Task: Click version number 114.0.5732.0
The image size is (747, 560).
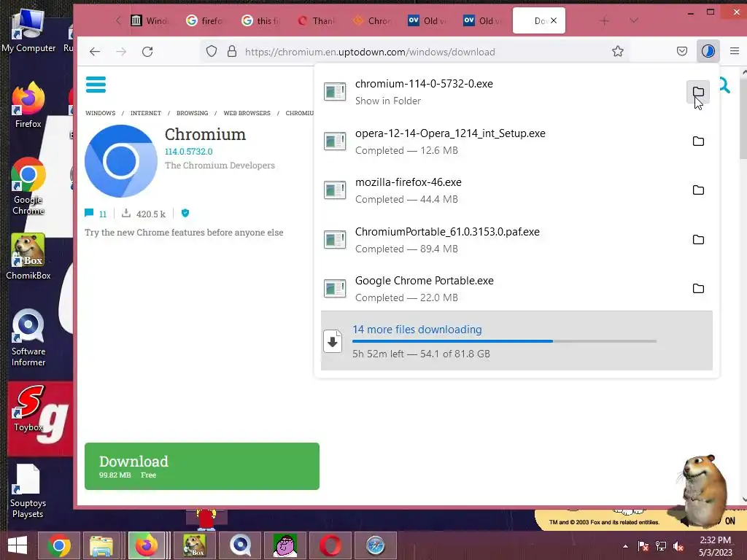Action: 189,152
